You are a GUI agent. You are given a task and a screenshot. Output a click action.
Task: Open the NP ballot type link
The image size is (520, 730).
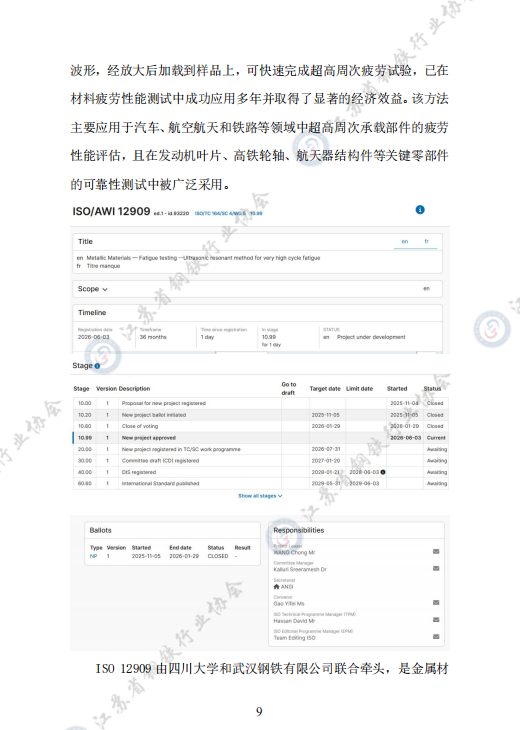pos(94,556)
